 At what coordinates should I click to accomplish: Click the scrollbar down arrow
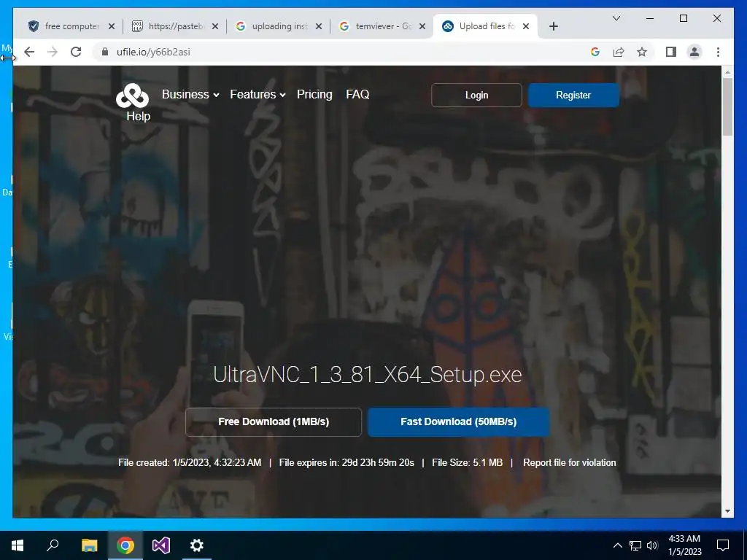point(727,511)
